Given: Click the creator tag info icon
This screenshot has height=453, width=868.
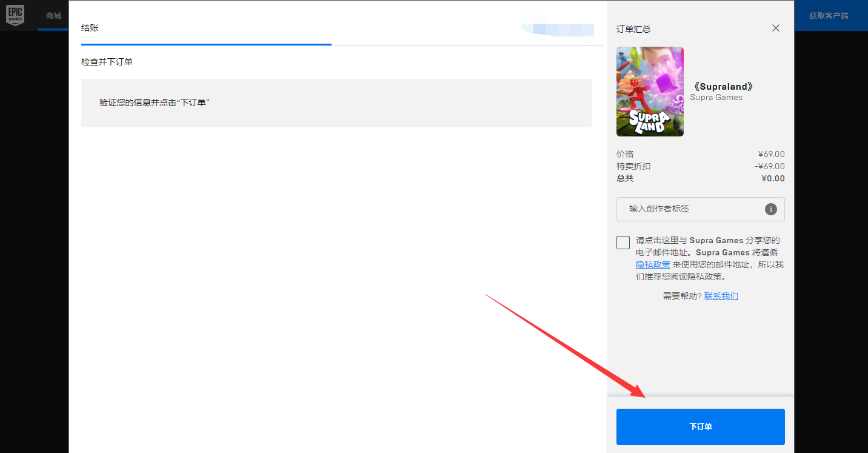Looking at the screenshot, I should click(770, 209).
